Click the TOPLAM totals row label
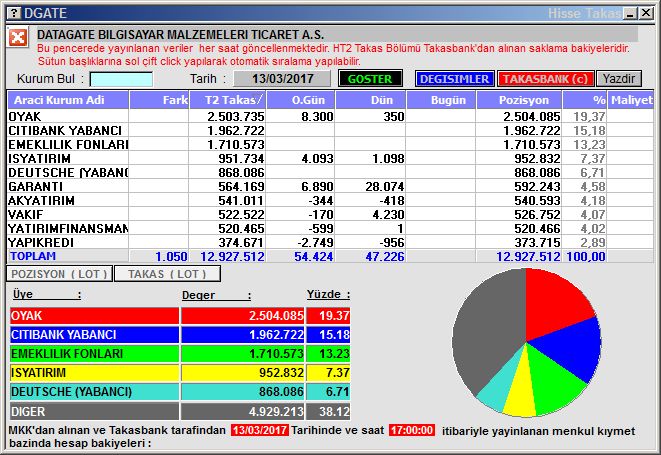This screenshot has height=455, width=661. [32, 256]
